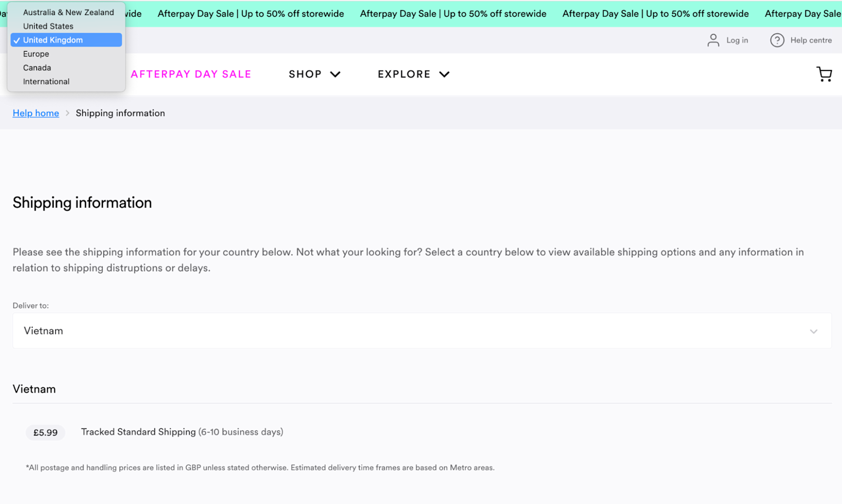842x504 pixels.
Task: Select United States region option
Action: click(x=67, y=26)
